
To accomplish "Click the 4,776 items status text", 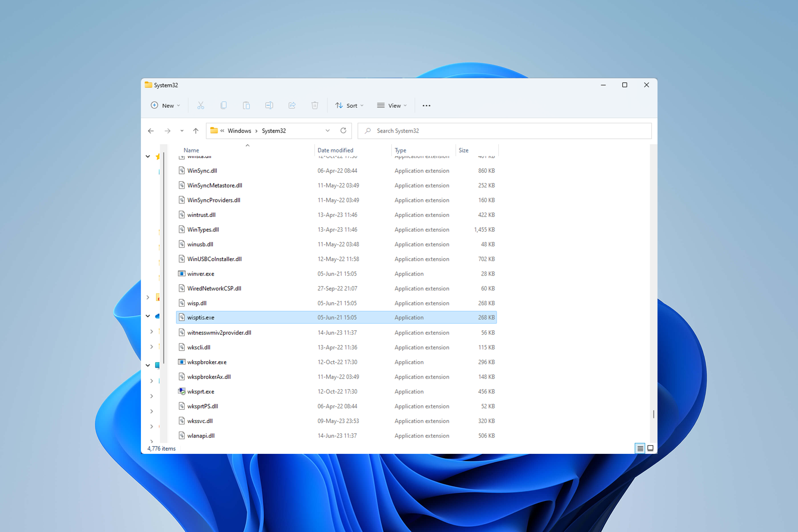I will (161, 448).
